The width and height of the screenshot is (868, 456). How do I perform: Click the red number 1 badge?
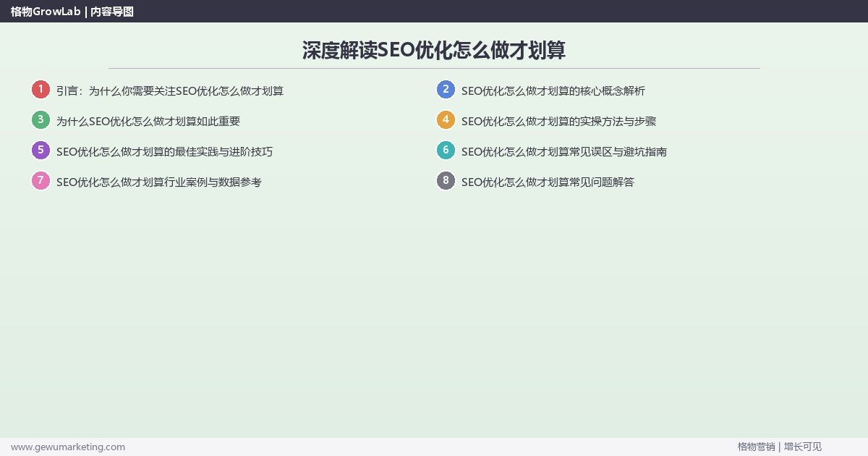coord(41,90)
